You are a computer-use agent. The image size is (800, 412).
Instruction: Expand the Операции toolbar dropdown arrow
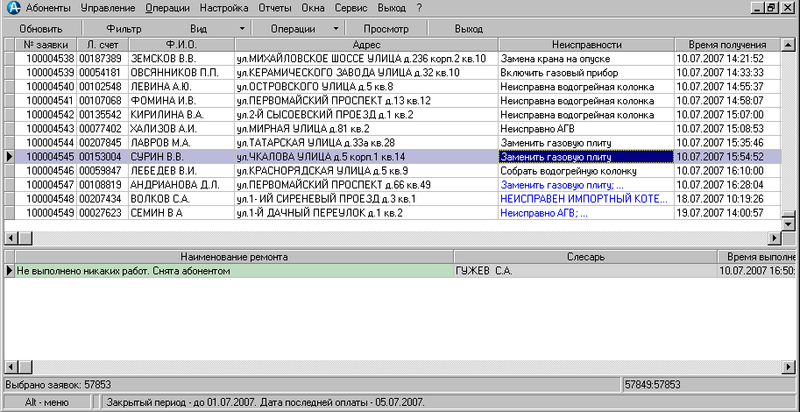335,29
